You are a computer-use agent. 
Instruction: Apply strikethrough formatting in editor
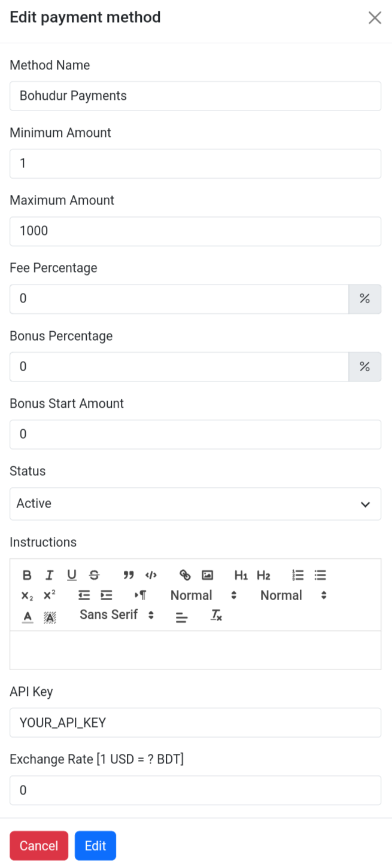94,575
